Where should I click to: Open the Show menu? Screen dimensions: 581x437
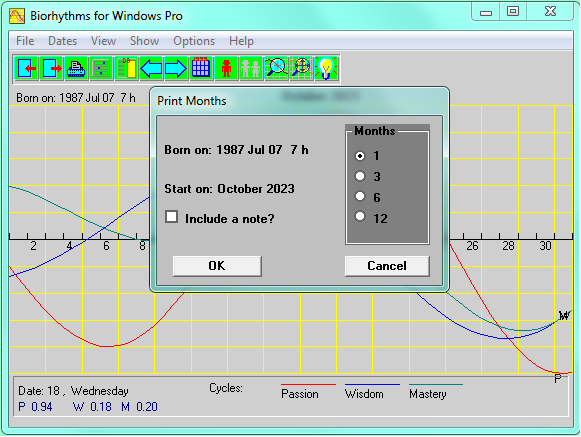click(x=144, y=41)
